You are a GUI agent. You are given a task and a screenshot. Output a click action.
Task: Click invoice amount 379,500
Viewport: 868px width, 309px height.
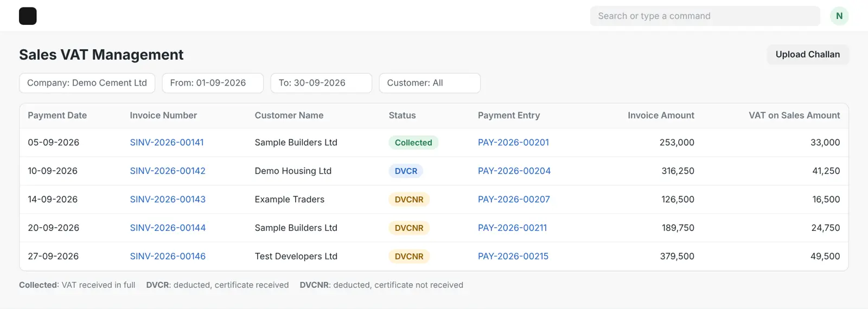pyautogui.click(x=677, y=256)
